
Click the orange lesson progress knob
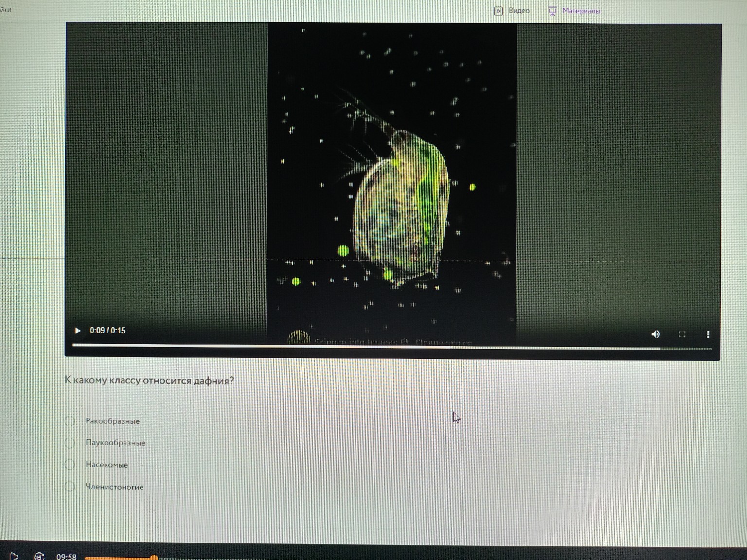tap(154, 558)
